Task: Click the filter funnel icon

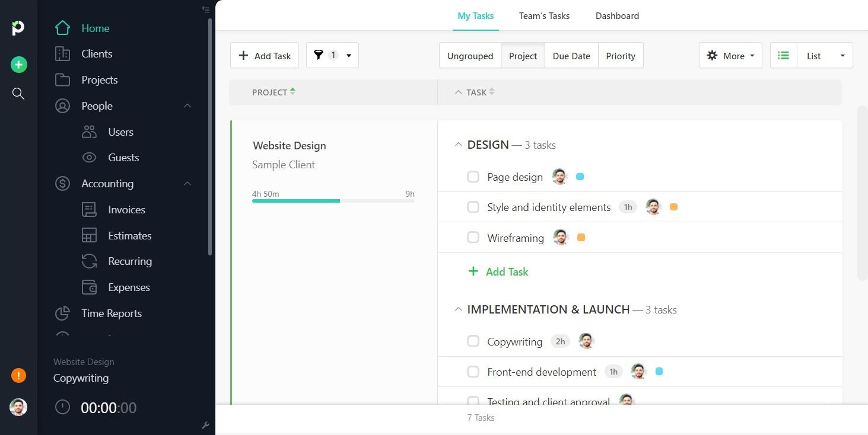Action: pos(319,55)
